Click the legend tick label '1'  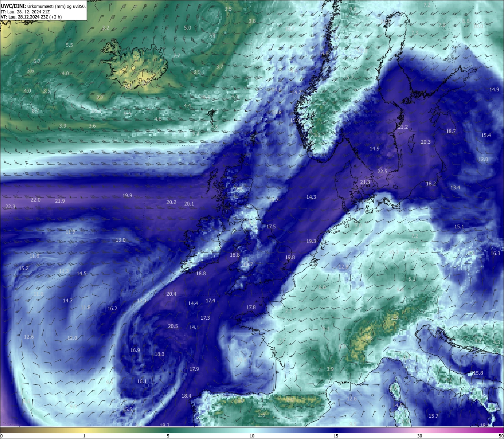[84, 436]
